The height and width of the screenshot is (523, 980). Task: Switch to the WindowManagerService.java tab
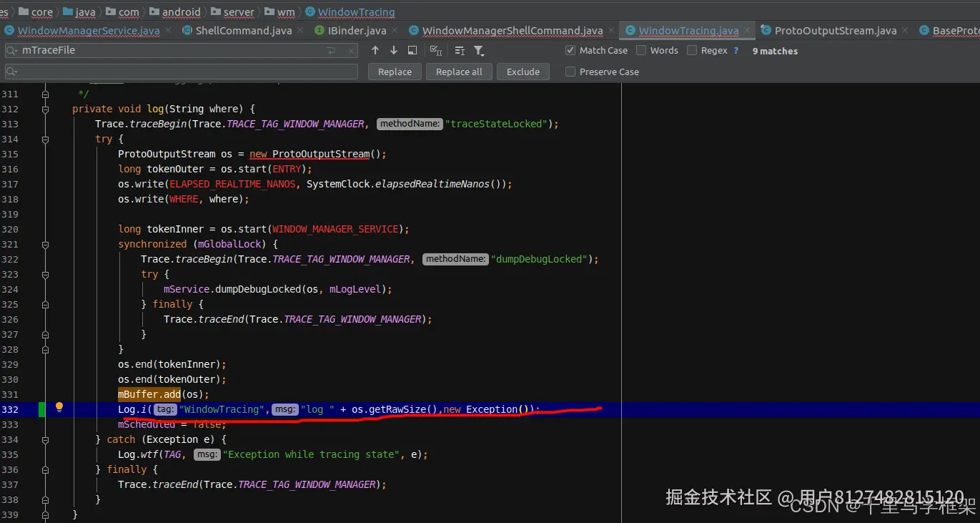tap(88, 31)
